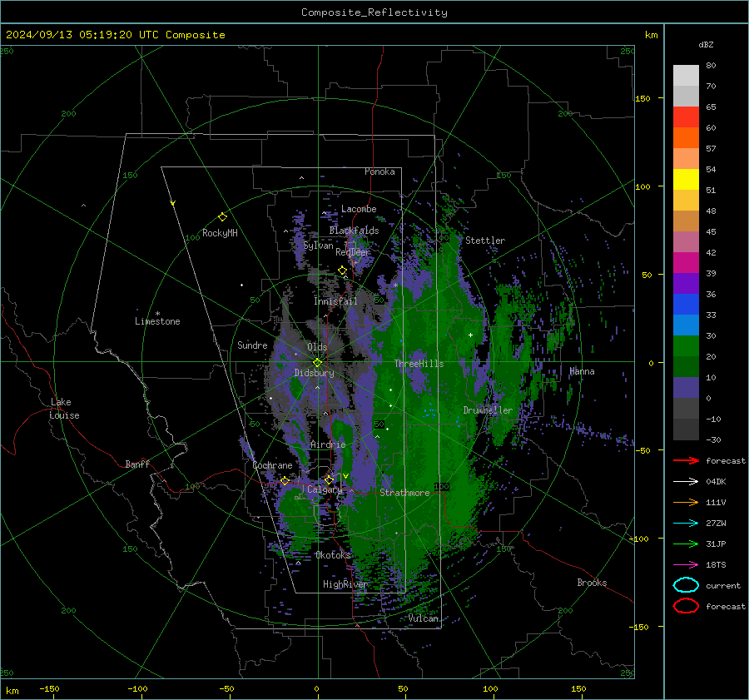Click the Composite_Reflectivity title
This screenshot has height=700, width=749.
coord(374,12)
